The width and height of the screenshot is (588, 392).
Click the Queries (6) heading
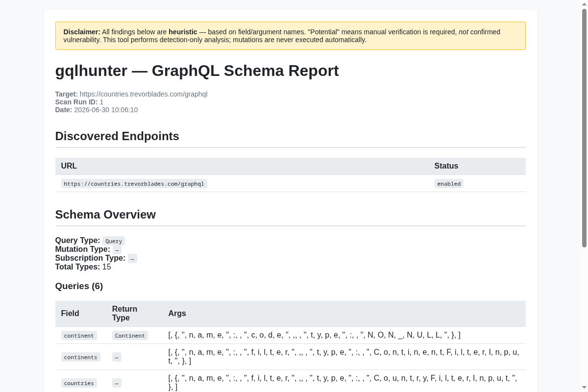tap(79, 286)
